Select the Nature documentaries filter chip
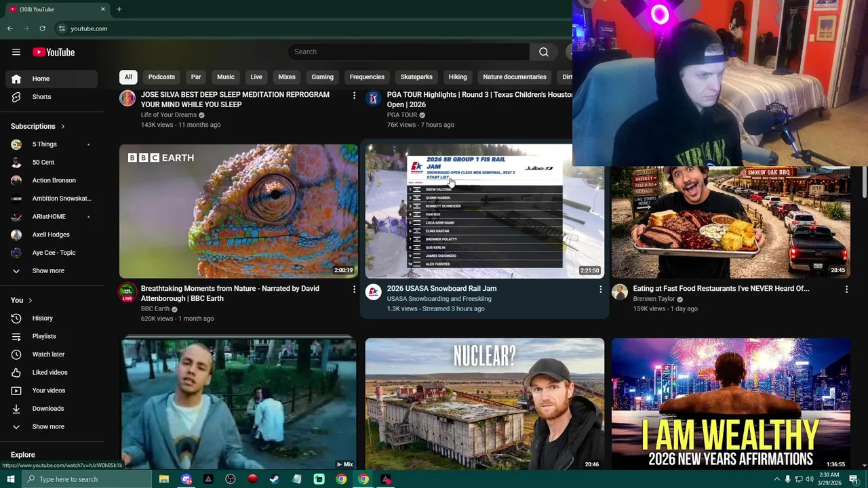 tap(515, 77)
